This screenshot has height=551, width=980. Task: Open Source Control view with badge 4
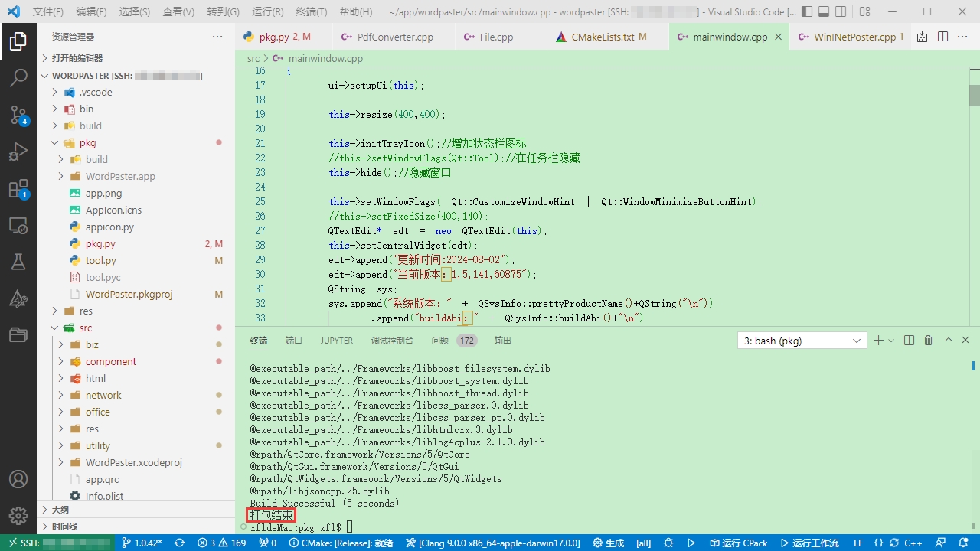click(x=18, y=115)
